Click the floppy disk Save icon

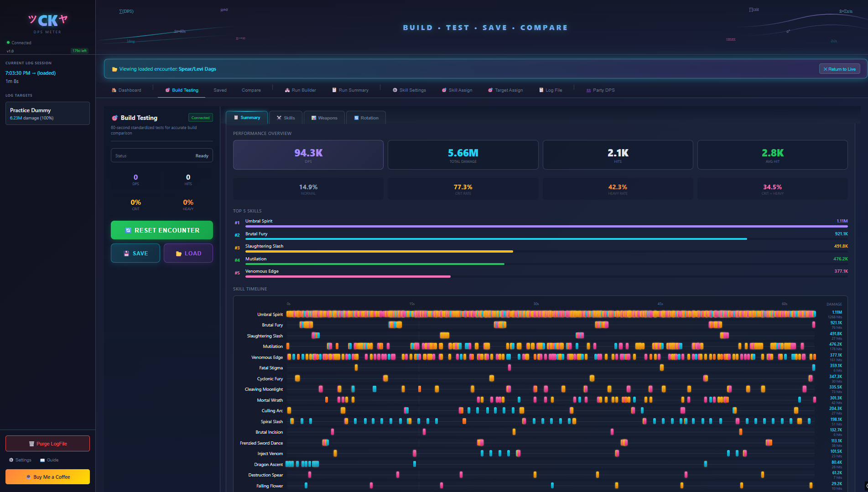pos(126,254)
